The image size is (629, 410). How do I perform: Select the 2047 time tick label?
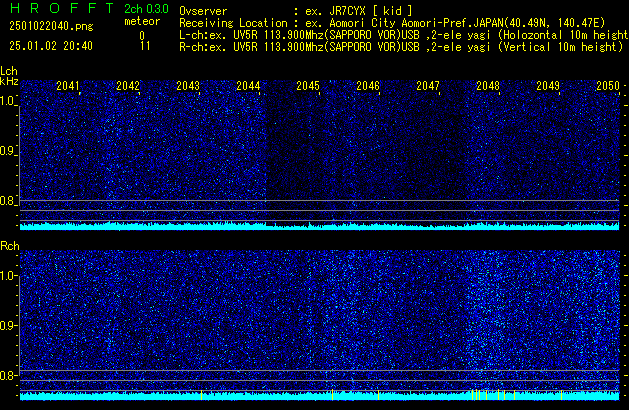pos(428,86)
